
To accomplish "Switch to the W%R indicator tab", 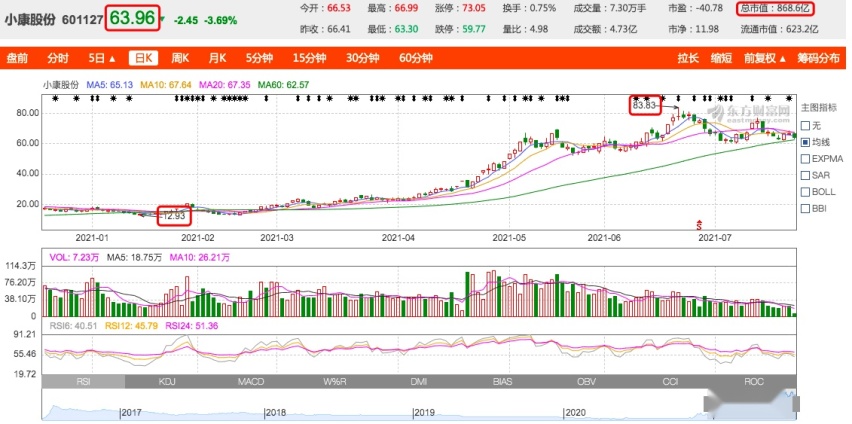I will (335, 382).
